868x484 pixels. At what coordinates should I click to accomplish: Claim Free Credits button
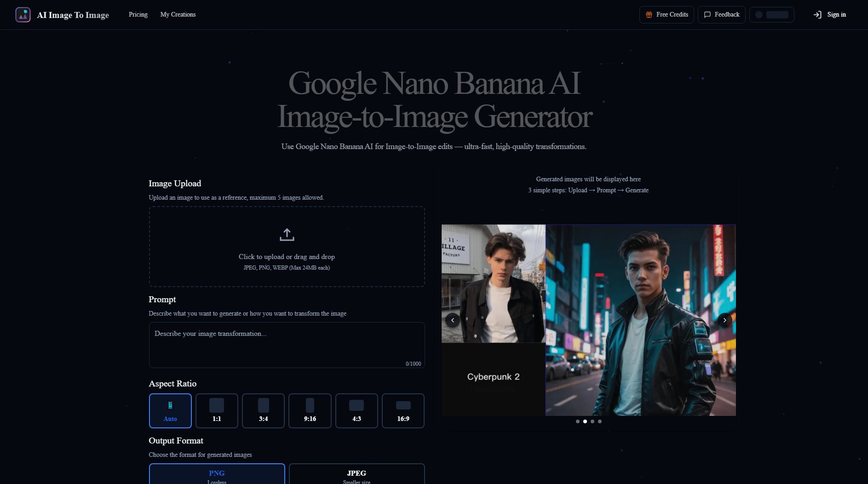tap(667, 15)
